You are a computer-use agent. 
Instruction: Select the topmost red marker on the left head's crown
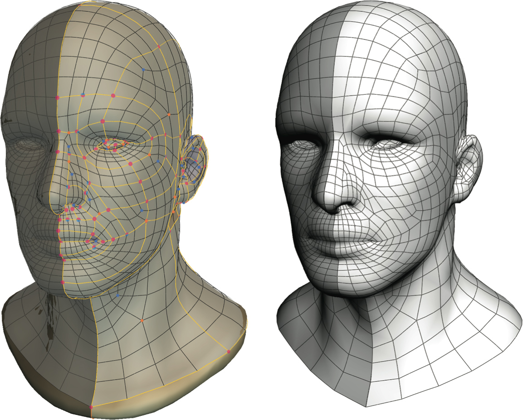(x=158, y=47)
